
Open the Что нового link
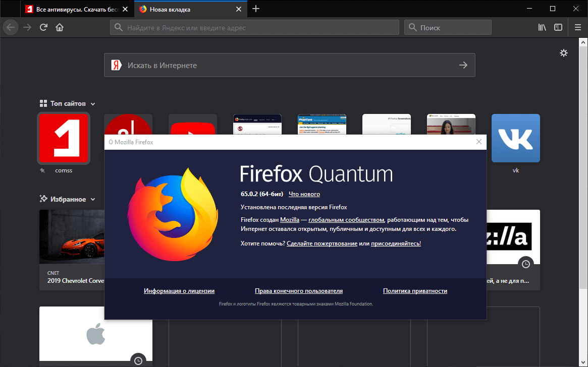pyautogui.click(x=303, y=194)
